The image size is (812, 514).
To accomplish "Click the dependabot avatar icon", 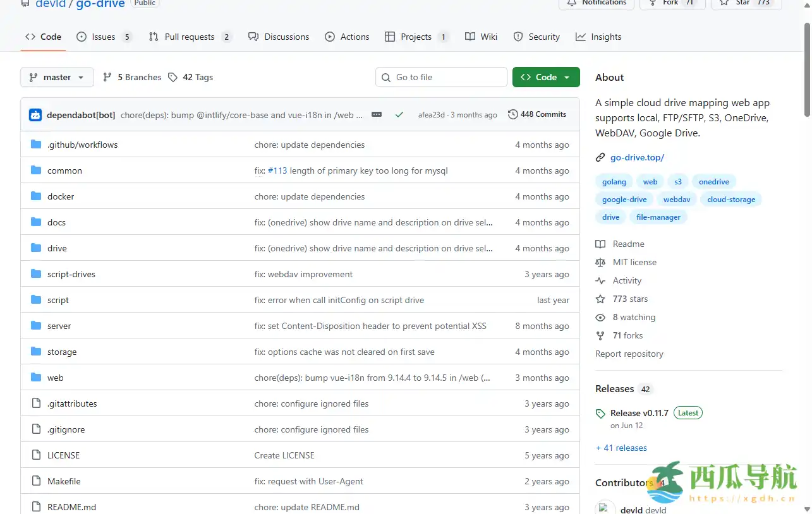I will 35,115.
